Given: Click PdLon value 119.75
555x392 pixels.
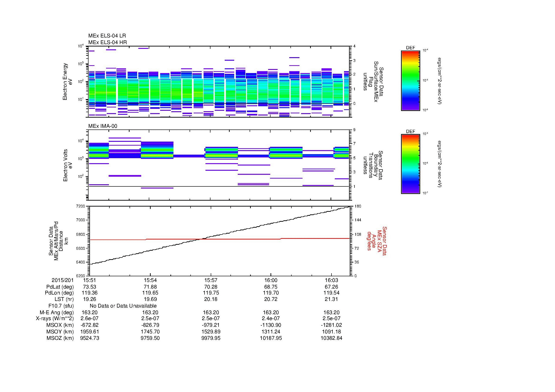Looking at the screenshot, I should (211, 293).
